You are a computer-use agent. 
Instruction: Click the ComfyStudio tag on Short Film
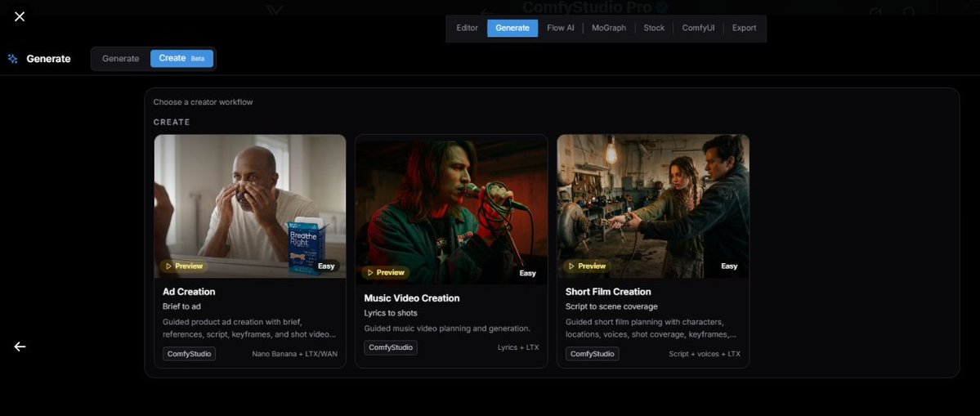[x=593, y=354]
